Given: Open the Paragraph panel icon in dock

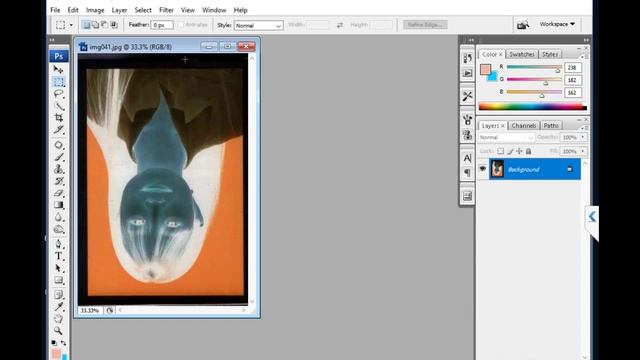Looking at the screenshot, I should tap(467, 173).
